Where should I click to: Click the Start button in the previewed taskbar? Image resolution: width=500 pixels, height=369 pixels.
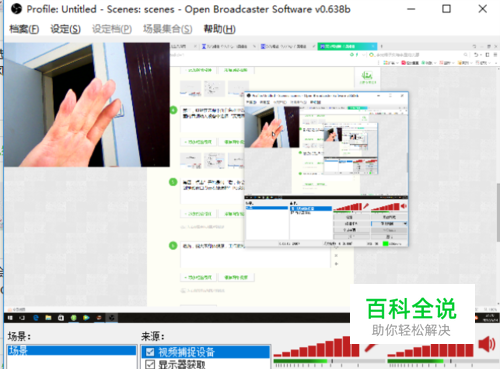point(10,318)
